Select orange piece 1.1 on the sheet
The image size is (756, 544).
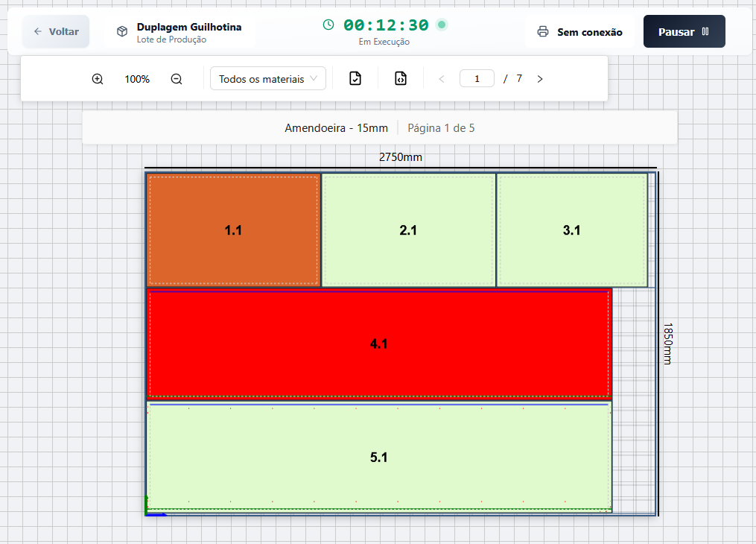pos(233,230)
